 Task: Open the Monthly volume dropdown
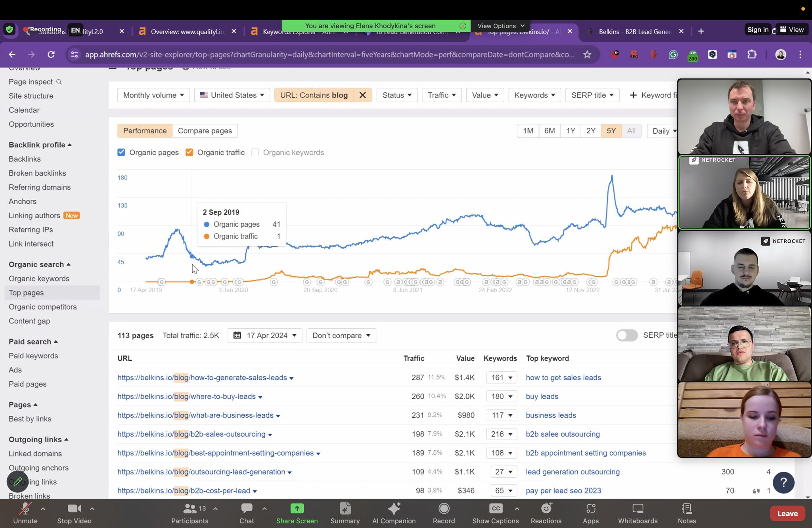153,95
